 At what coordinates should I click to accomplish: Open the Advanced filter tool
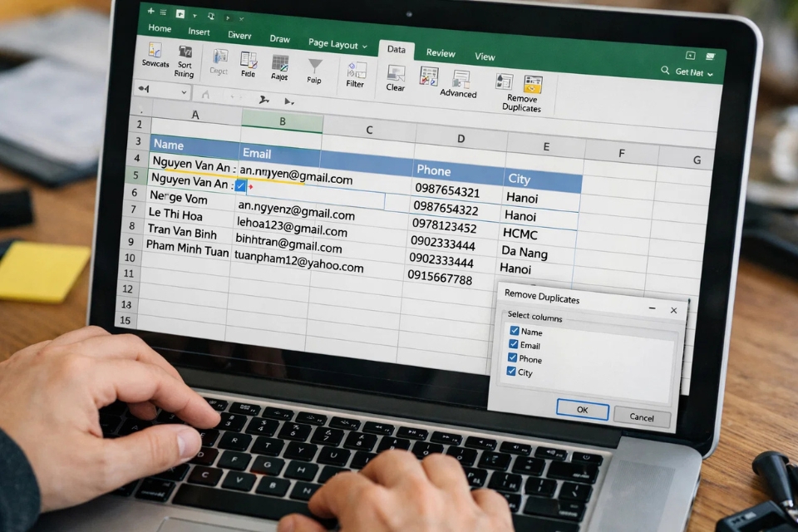[460, 78]
